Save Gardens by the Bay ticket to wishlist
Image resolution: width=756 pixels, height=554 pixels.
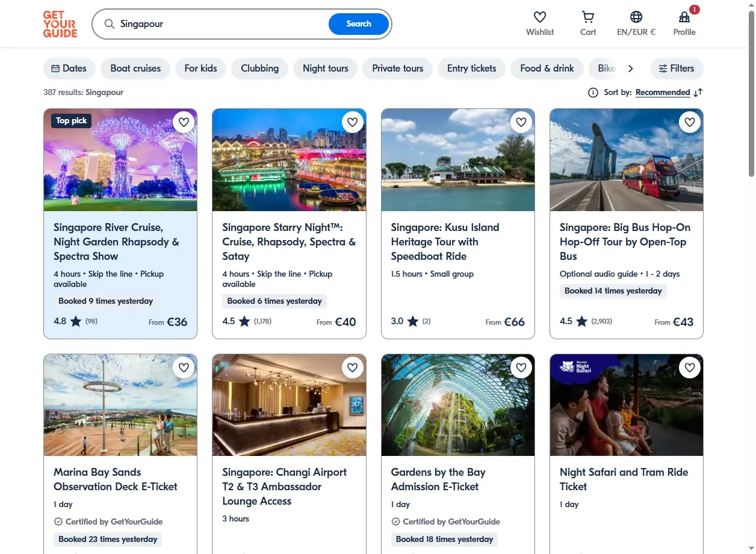521,367
